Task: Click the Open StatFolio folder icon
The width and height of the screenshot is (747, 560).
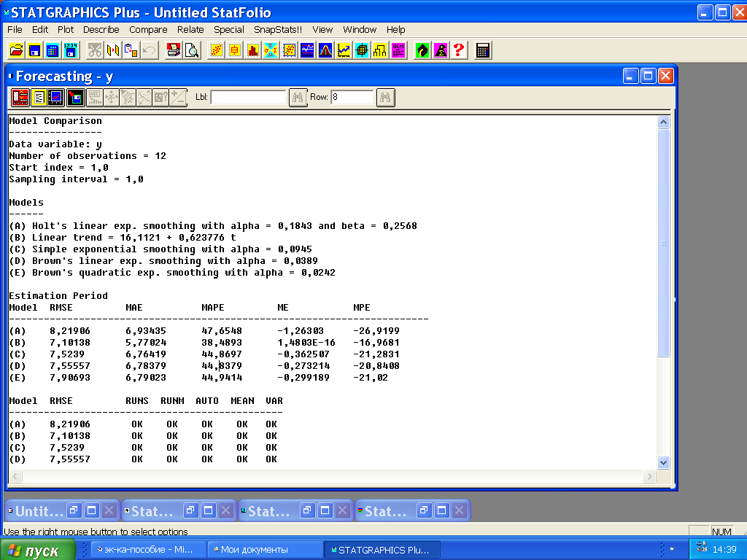Action: (16, 50)
